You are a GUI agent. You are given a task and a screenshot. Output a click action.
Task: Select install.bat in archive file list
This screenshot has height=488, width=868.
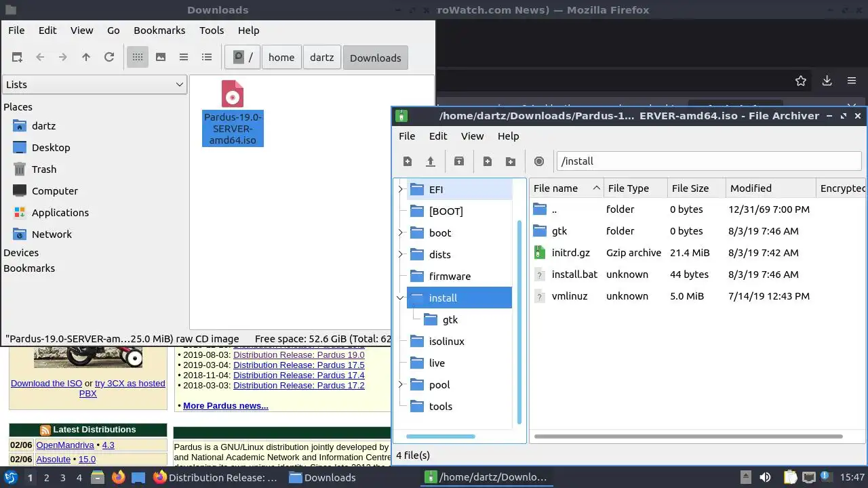pos(574,274)
